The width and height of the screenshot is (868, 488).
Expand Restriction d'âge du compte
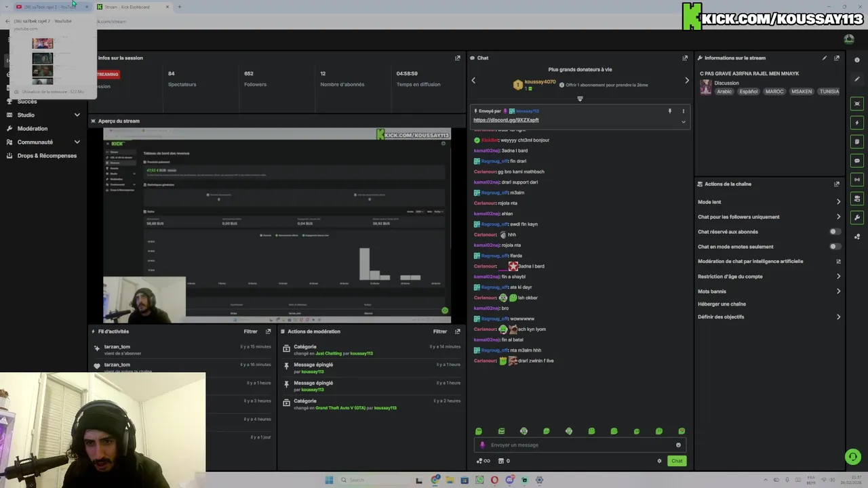click(838, 277)
